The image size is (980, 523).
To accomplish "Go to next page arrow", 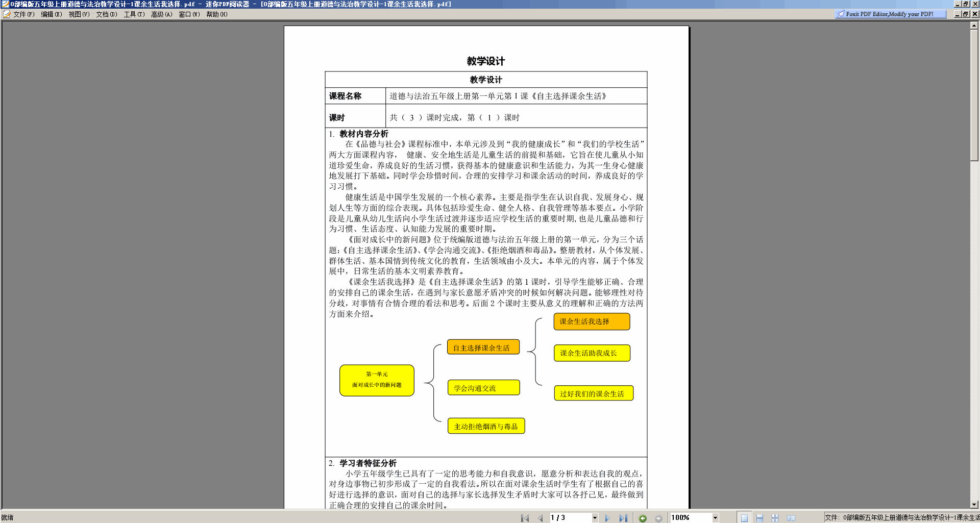I will click(x=607, y=518).
